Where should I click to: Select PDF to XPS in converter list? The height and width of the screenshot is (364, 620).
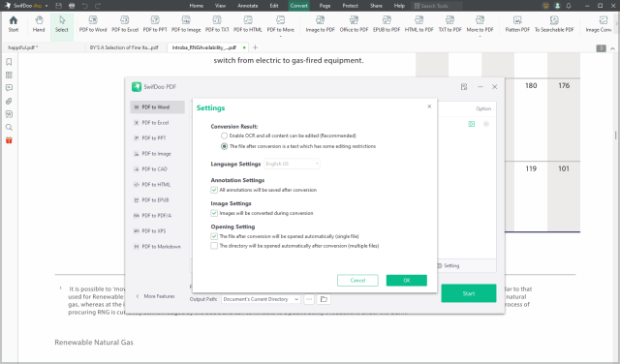coord(157,231)
